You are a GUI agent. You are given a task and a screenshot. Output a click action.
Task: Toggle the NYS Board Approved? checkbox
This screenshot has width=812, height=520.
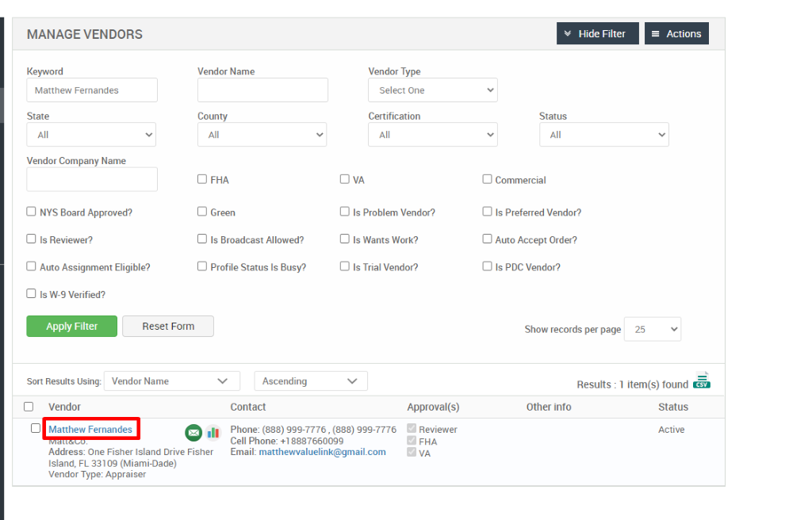coord(31,212)
